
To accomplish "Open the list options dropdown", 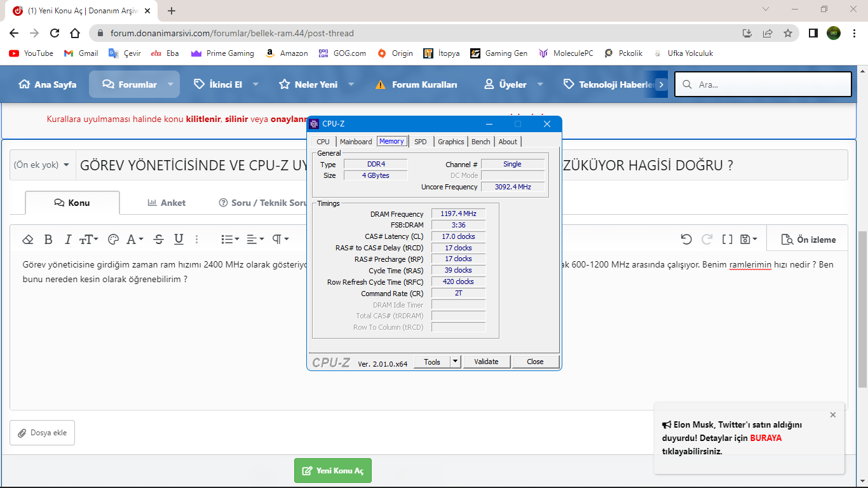I will pyautogui.click(x=230, y=240).
